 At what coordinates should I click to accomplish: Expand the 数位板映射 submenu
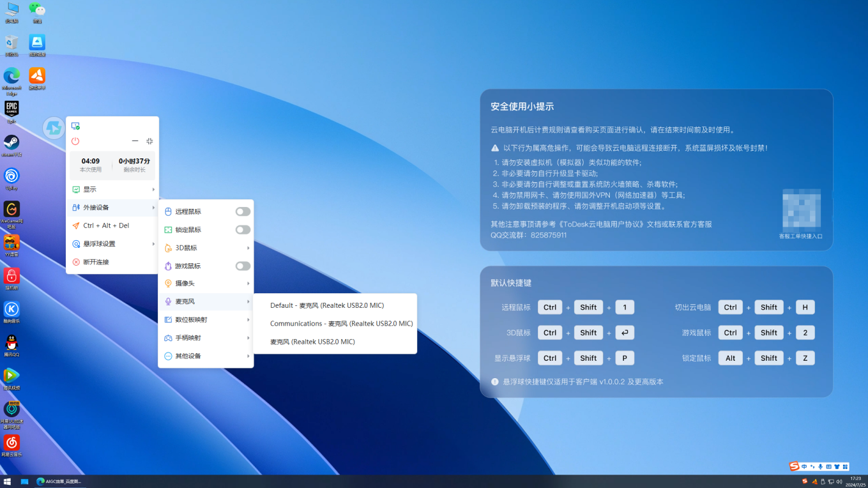206,319
